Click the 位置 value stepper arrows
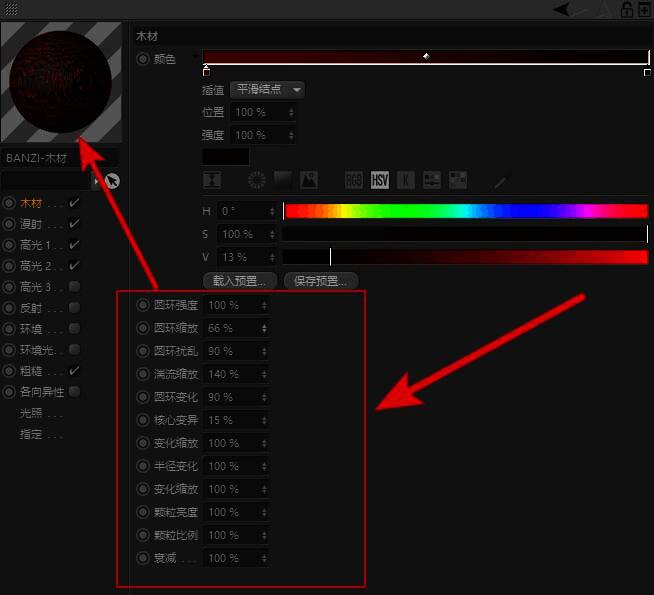This screenshot has height=595, width=654. click(291, 112)
